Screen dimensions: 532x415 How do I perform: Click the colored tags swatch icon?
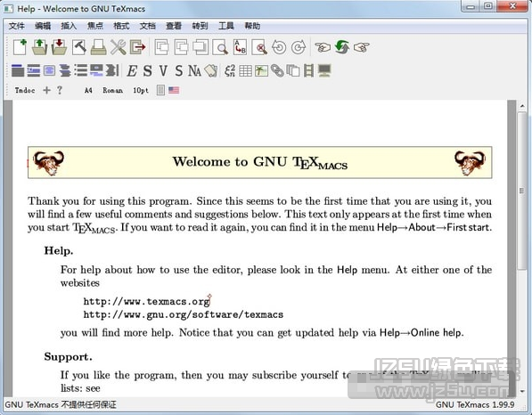coord(210,70)
